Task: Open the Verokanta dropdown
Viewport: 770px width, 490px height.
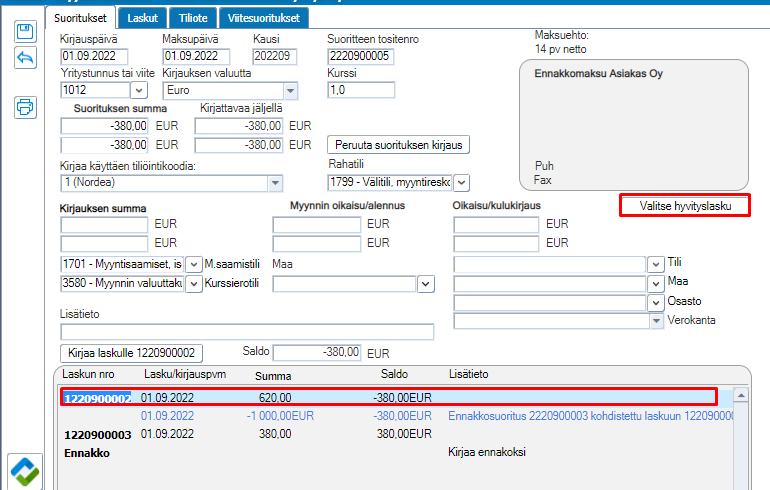Action: point(657,321)
